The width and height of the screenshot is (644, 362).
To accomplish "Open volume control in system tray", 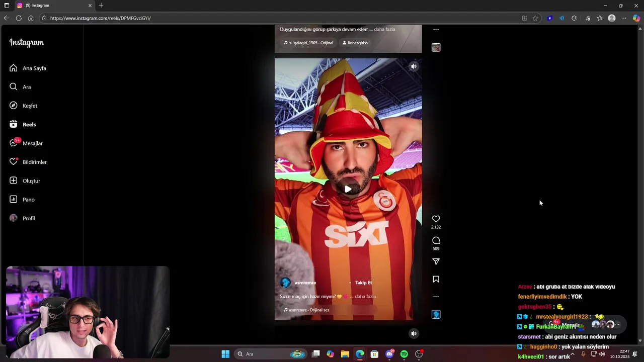I will point(602,354).
